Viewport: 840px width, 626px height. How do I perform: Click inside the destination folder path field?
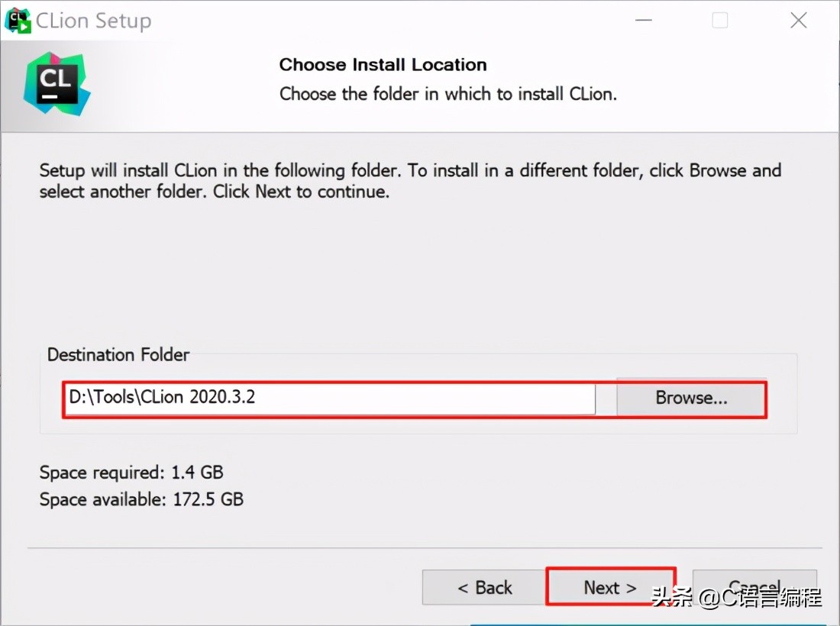pyautogui.click(x=328, y=398)
